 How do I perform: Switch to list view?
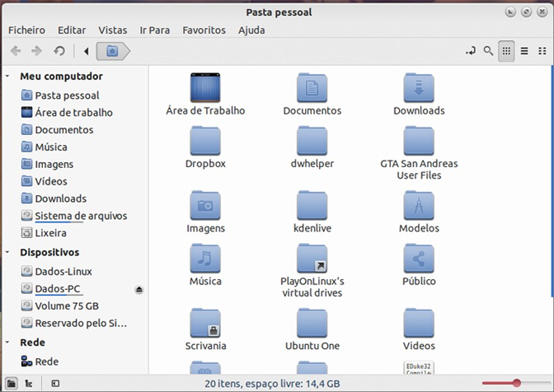(x=524, y=51)
